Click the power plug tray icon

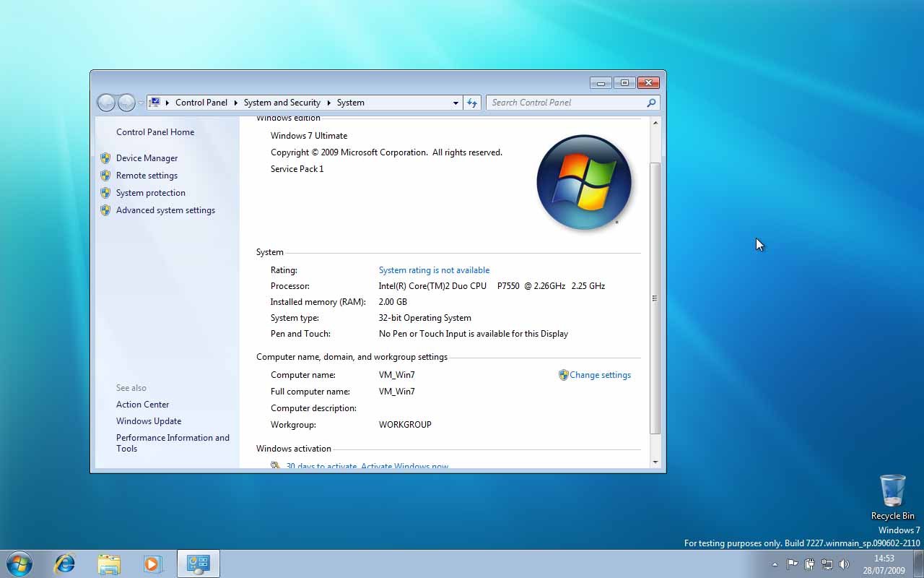(x=809, y=564)
